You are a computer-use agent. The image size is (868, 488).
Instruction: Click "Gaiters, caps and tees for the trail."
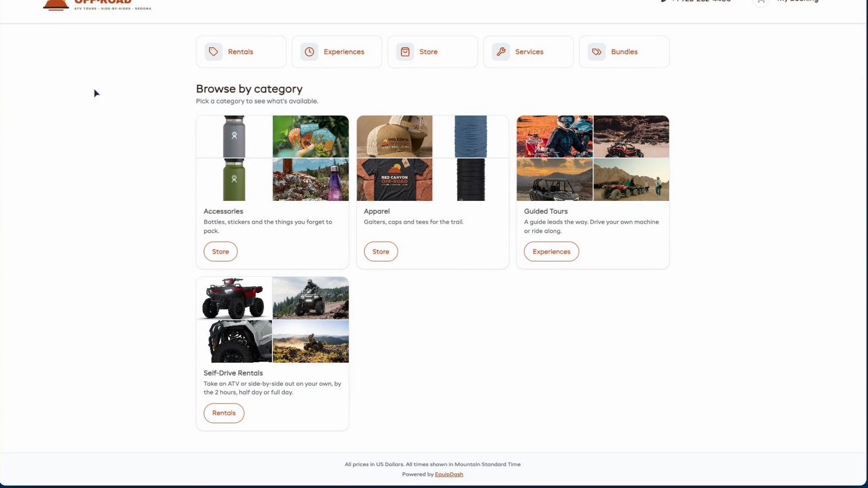[x=413, y=222]
